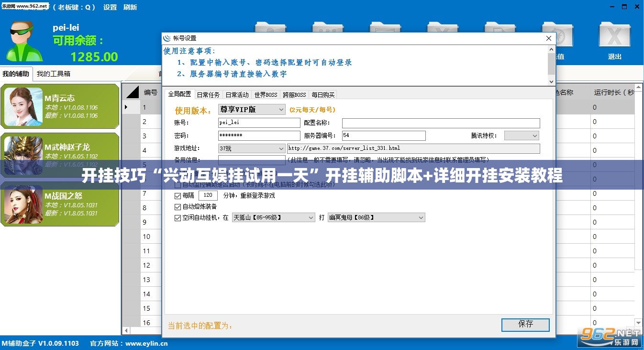The width and height of the screenshot is (644, 350).
Task: Open the 使用版本 尊享VIP版 dropdown
Action: tap(252, 110)
